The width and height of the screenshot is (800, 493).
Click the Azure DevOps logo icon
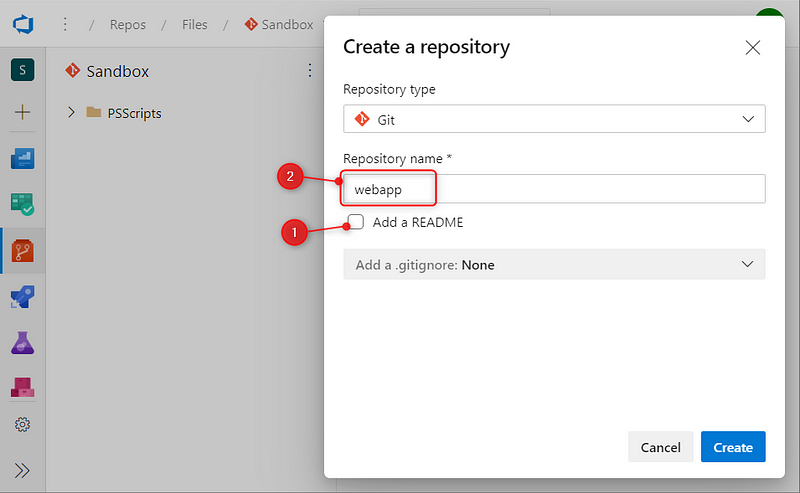coord(23,24)
